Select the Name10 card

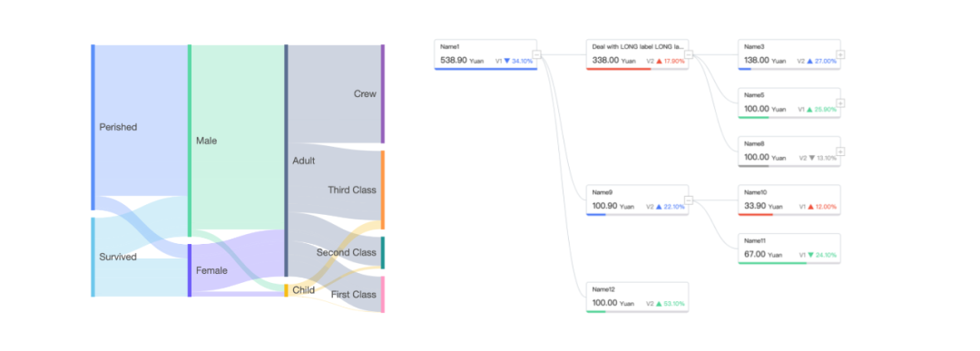pos(789,200)
